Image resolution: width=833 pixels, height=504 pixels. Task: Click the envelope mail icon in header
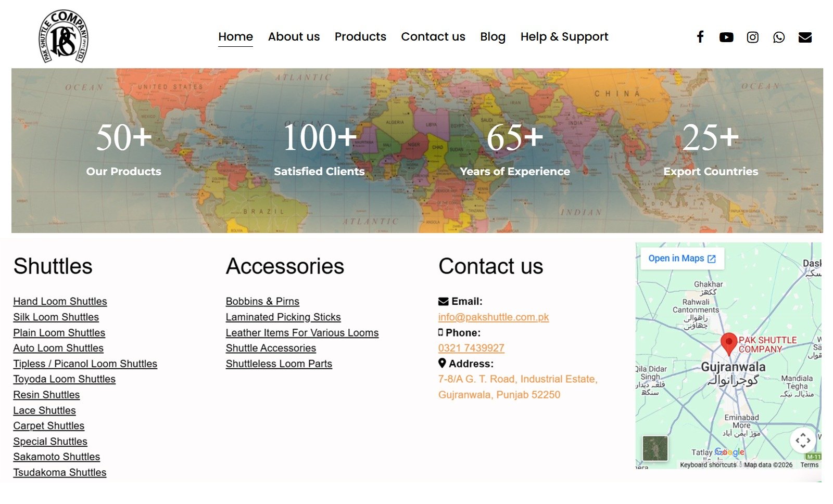click(805, 37)
